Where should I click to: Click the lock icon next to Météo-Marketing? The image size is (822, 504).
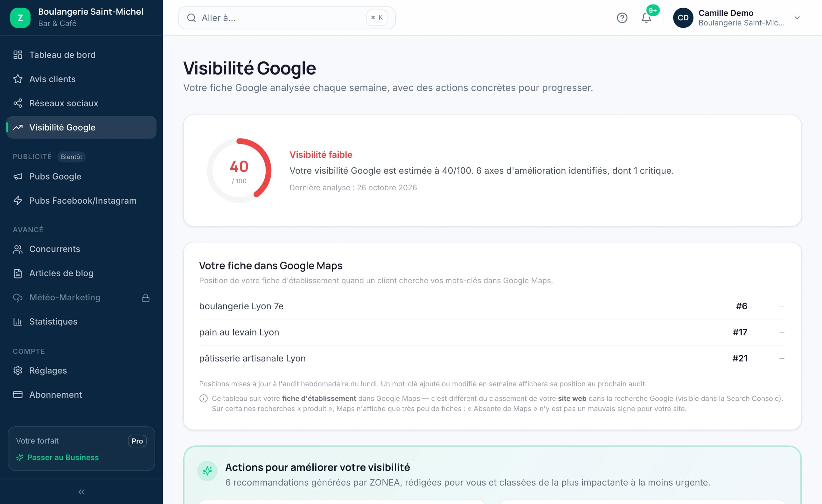(x=145, y=298)
